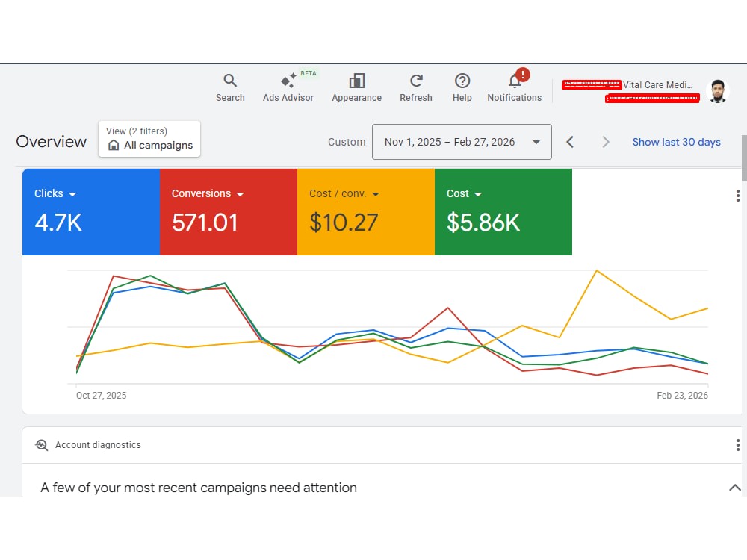Image resolution: width=747 pixels, height=560 pixels.
Task: Open chart card three-dot menu
Action: (x=737, y=196)
